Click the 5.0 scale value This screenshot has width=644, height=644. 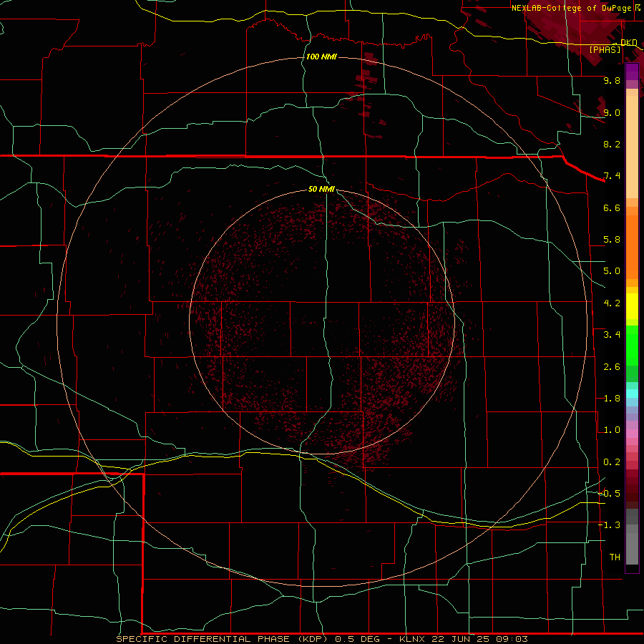click(612, 271)
